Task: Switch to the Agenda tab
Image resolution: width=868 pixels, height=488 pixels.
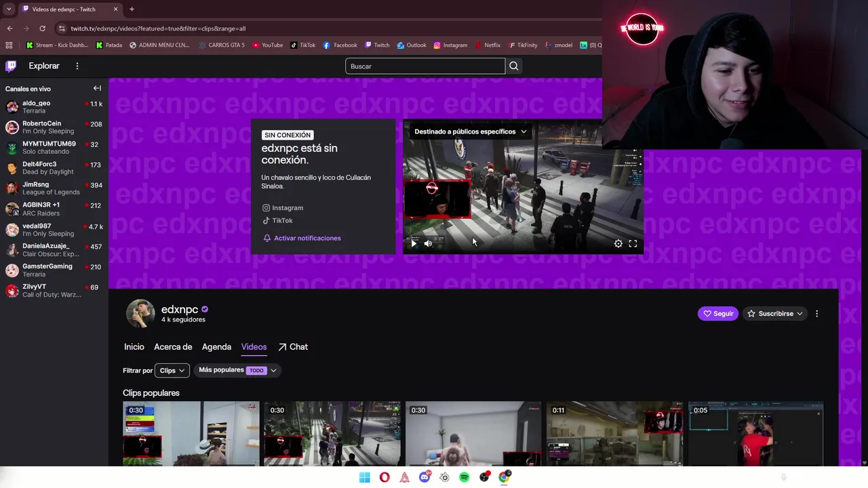Action: pos(216,346)
